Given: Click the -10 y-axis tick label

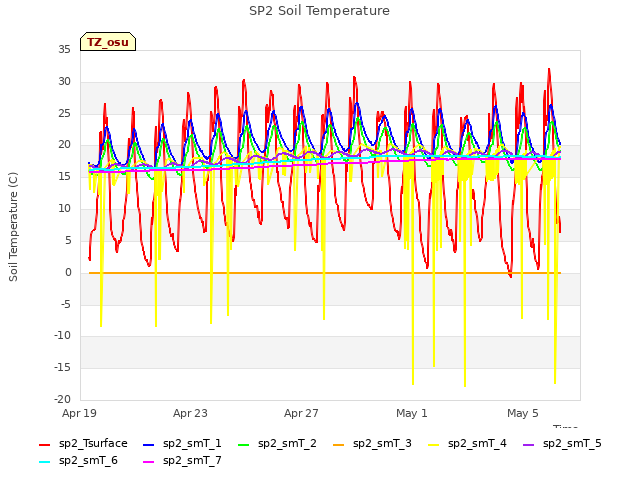Looking at the screenshot, I should pyautogui.click(x=63, y=336).
